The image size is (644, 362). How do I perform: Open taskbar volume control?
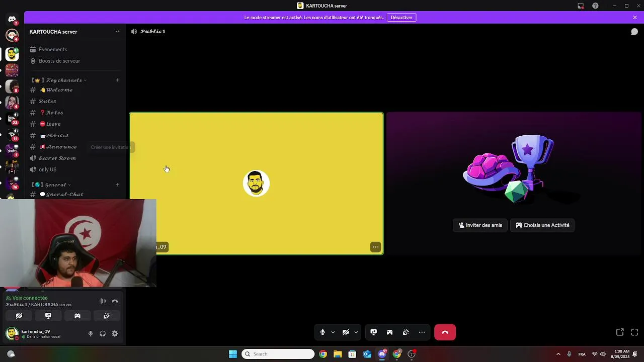(x=603, y=354)
